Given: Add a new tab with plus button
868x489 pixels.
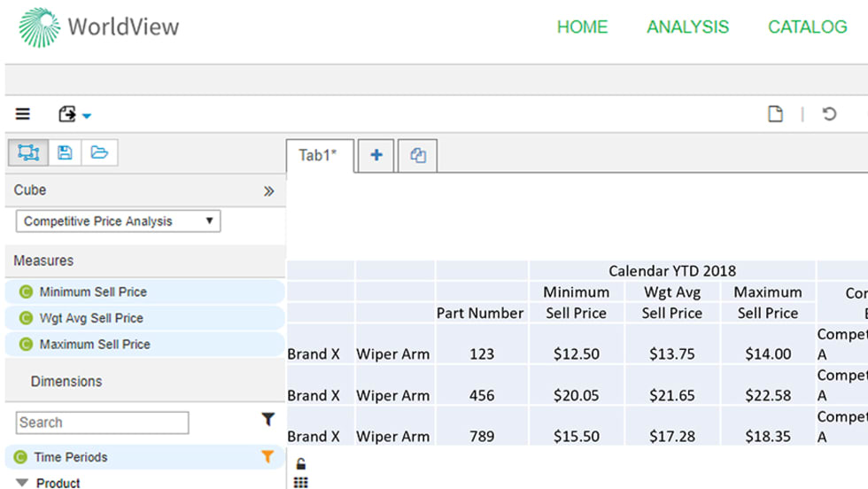Looking at the screenshot, I should (376, 156).
